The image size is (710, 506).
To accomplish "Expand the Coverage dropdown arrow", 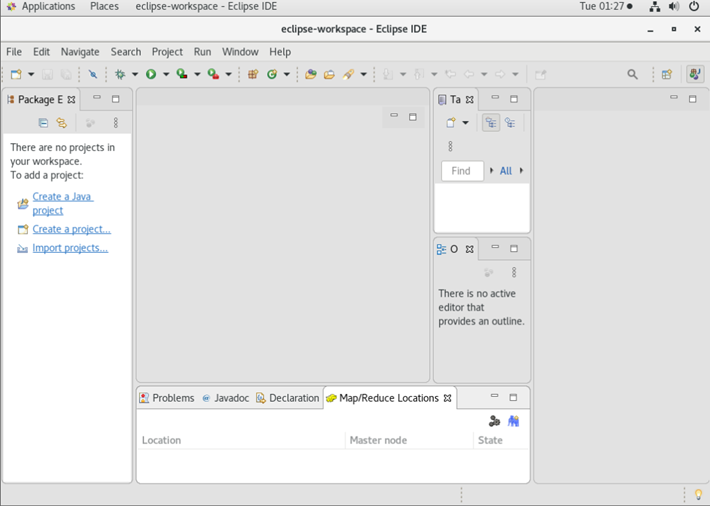I will tap(197, 74).
